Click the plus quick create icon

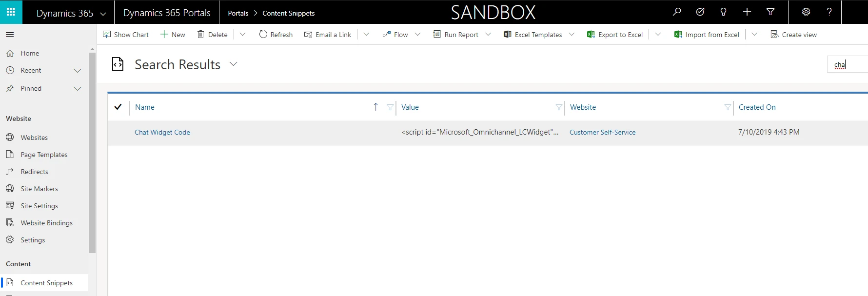747,12
